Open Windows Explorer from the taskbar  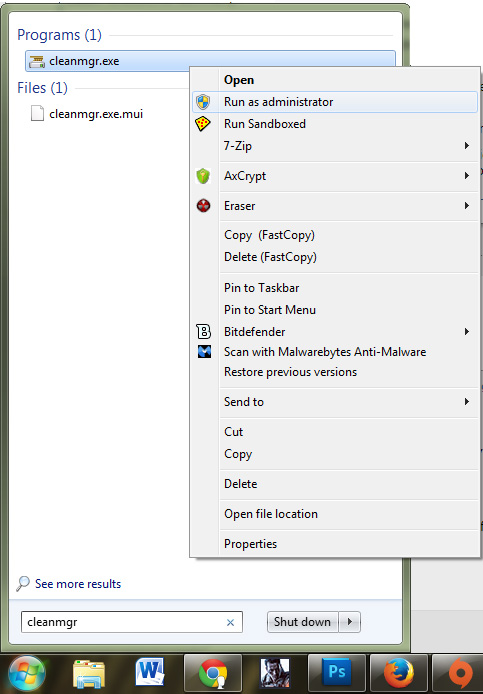pyautogui.click(x=89, y=674)
